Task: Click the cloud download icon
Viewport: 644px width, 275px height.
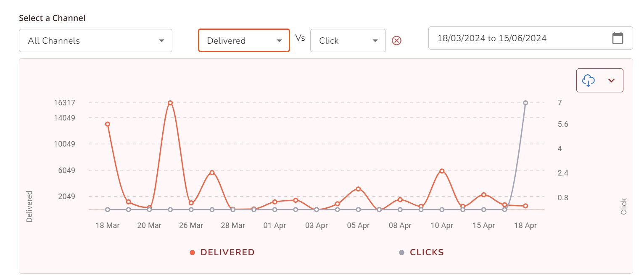Action: 589,80
